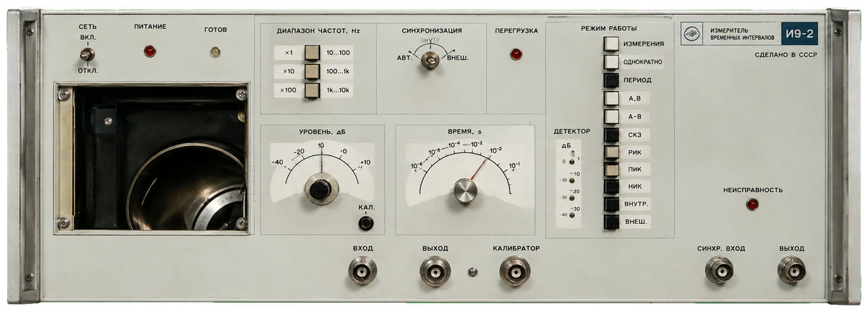Click the ВРЕМЯ, s time knob

click(x=466, y=191)
